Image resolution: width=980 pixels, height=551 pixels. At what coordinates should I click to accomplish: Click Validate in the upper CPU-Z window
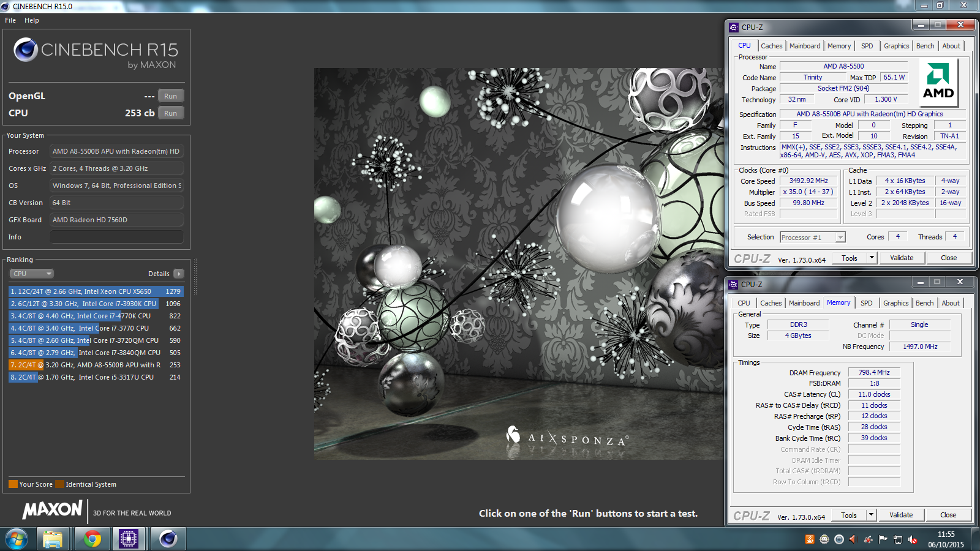(x=902, y=258)
